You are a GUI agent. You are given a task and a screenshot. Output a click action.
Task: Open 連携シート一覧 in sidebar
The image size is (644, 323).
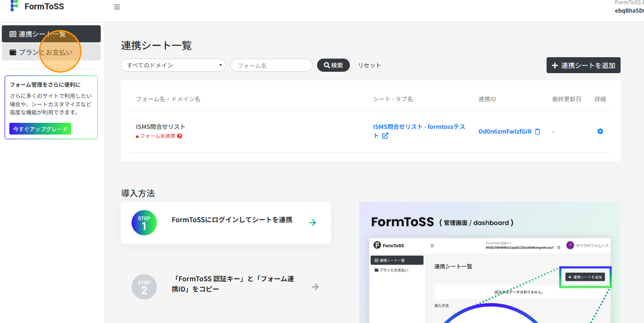[x=51, y=34]
